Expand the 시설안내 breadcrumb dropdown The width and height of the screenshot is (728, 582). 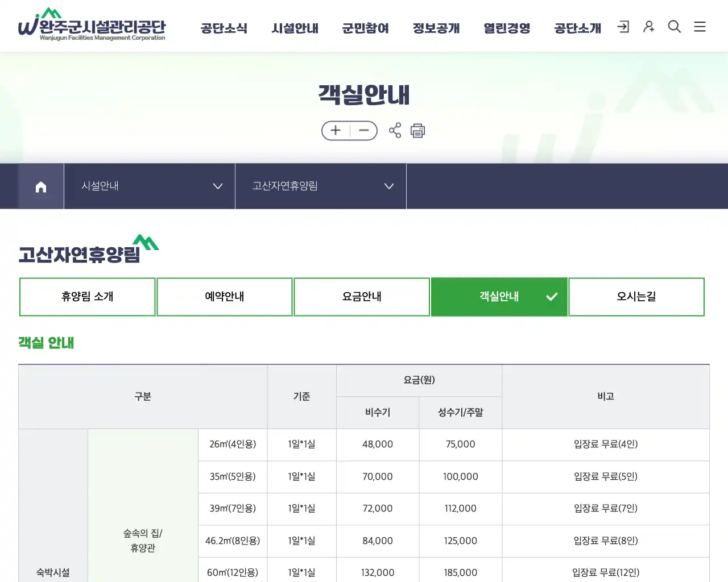click(x=150, y=186)
